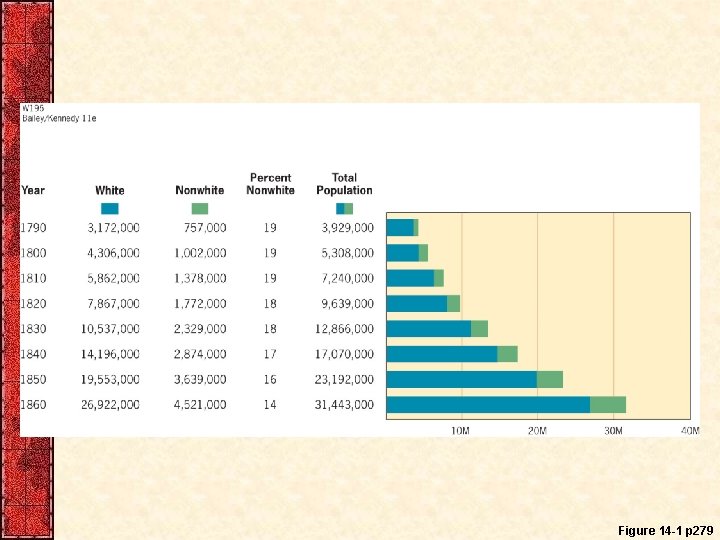Click the green Nonwhite legend swatch
Viewport: 720px width, 540px height.
(200, 209)
